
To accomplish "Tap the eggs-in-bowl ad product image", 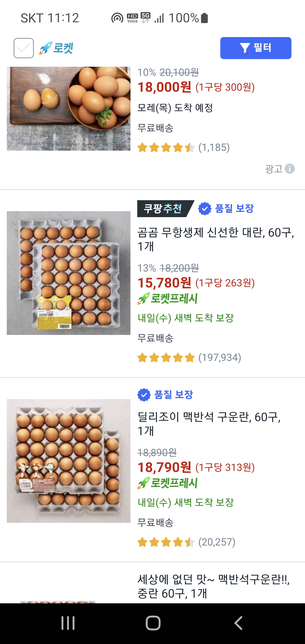I will point(68,108).
